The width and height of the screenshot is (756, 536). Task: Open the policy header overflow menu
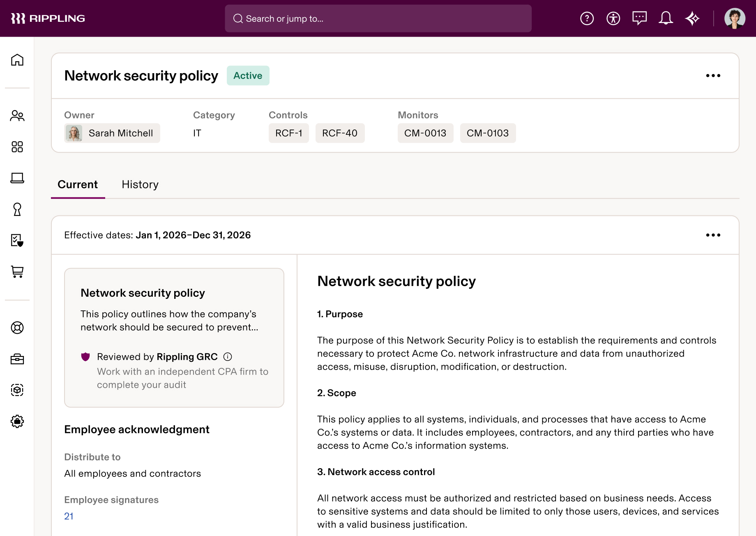pyautogui.click(x=713, y=76)
